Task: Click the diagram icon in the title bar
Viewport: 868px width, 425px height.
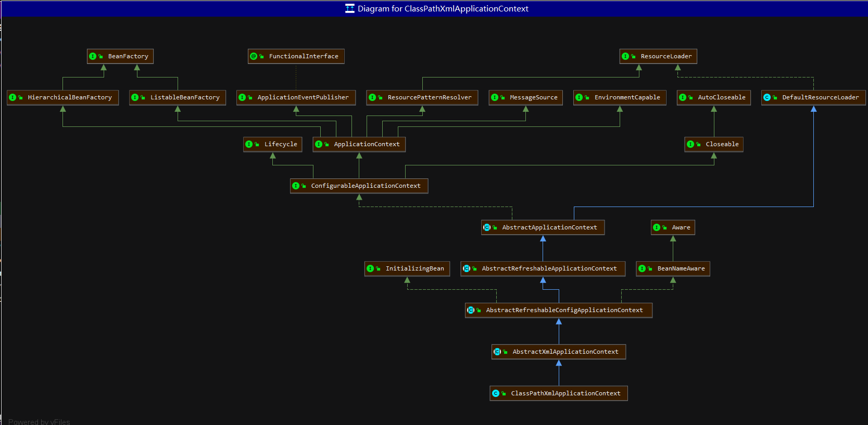Action: pyautogui.click(x=350, y=8)
